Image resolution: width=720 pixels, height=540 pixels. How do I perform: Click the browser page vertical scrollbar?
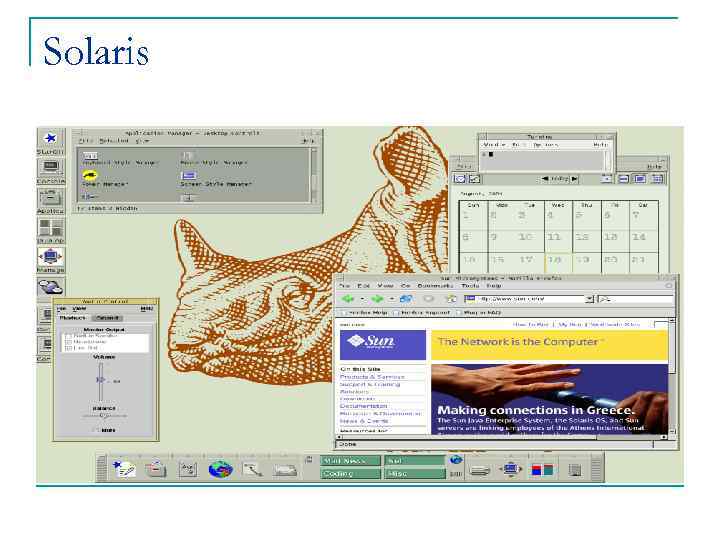(672, 376)
